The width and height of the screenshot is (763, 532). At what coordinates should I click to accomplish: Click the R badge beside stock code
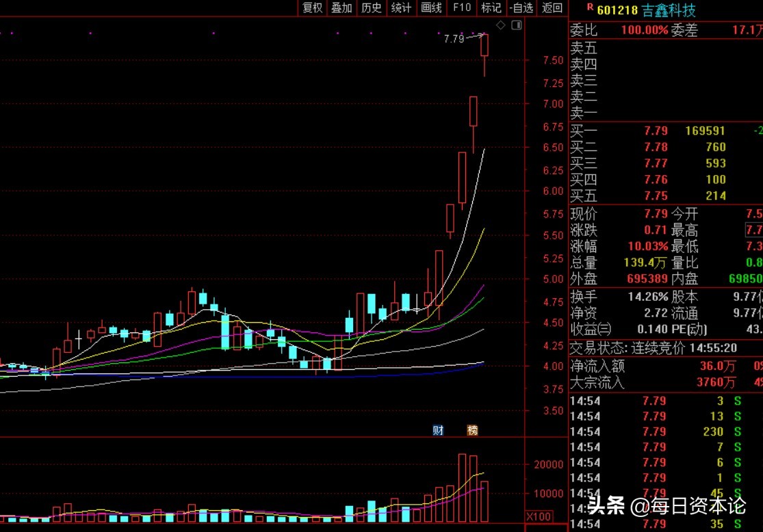click(590, 8)
